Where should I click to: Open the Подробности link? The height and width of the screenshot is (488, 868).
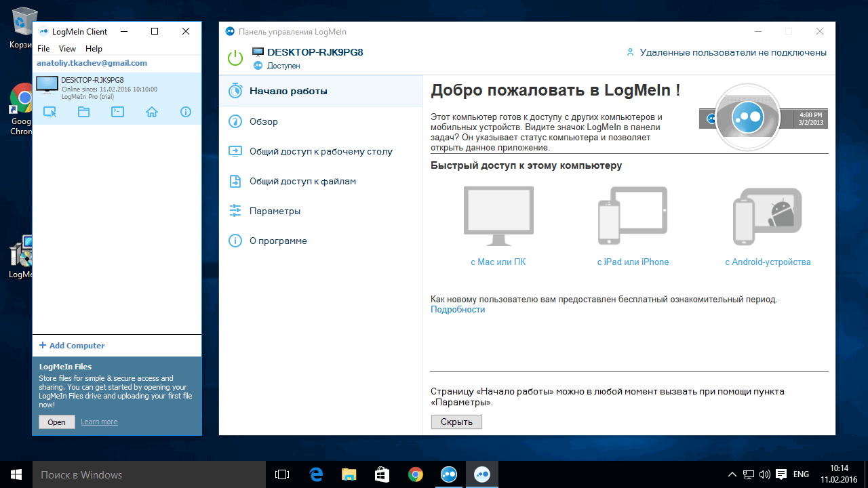point(458,310)
